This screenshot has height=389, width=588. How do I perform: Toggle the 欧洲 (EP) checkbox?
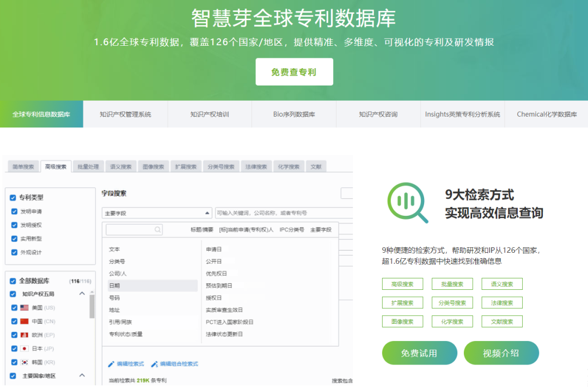pyautogui.click(x=14, y=335)
